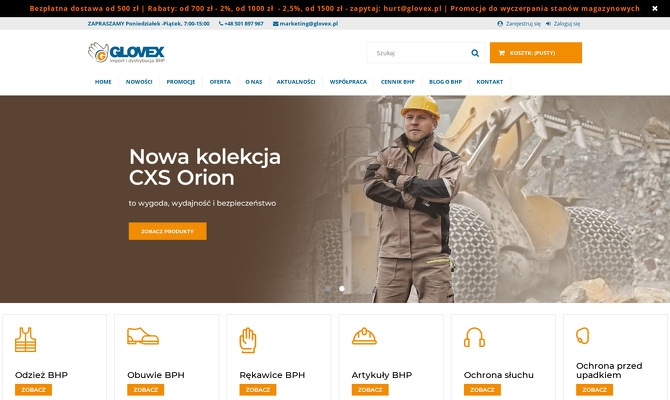This screenshot has width=670, height=400.
Task: Click the Ochrona przed upadkiem category icon
Action: (x=582, y=335)
